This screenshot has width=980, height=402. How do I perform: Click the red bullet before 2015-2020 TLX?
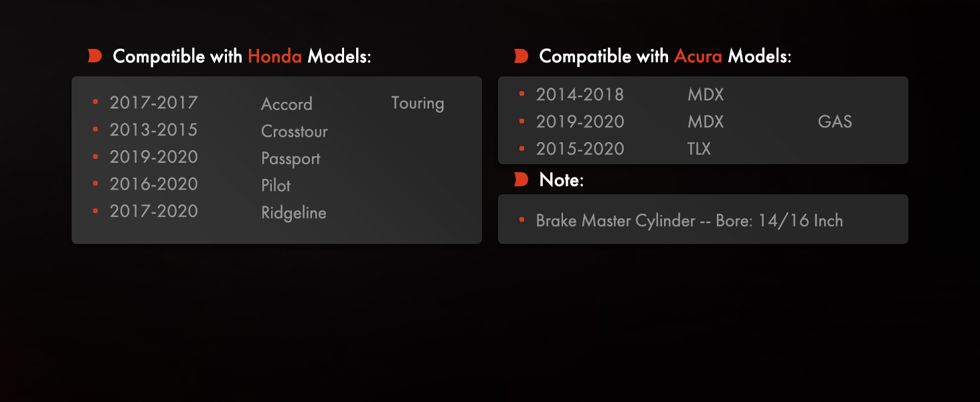pos(521,148)
